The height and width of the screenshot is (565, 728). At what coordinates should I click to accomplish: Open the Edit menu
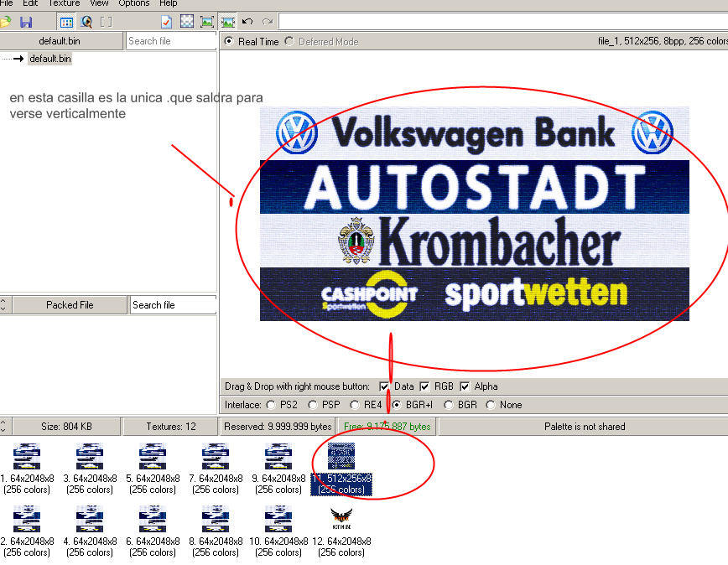pos(30,3)
